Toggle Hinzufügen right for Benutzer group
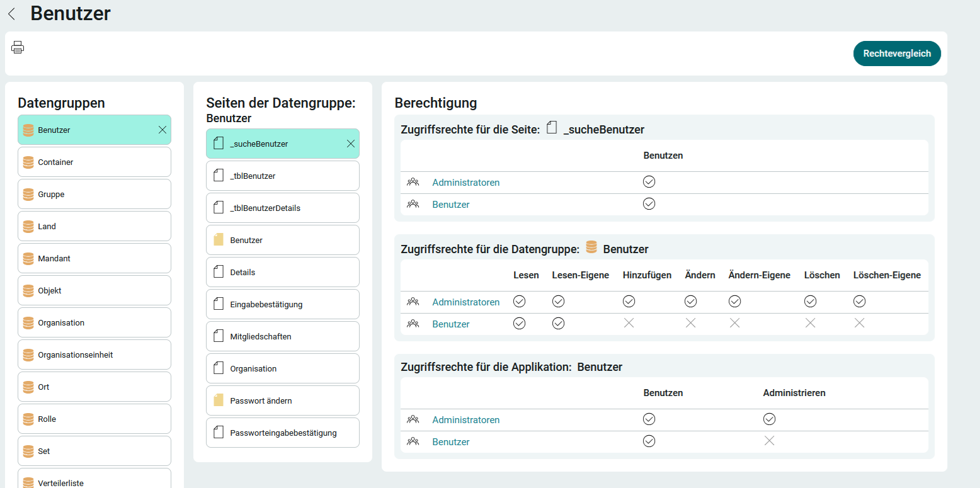This screenshot has width=980, height=488. click(629, 323)
